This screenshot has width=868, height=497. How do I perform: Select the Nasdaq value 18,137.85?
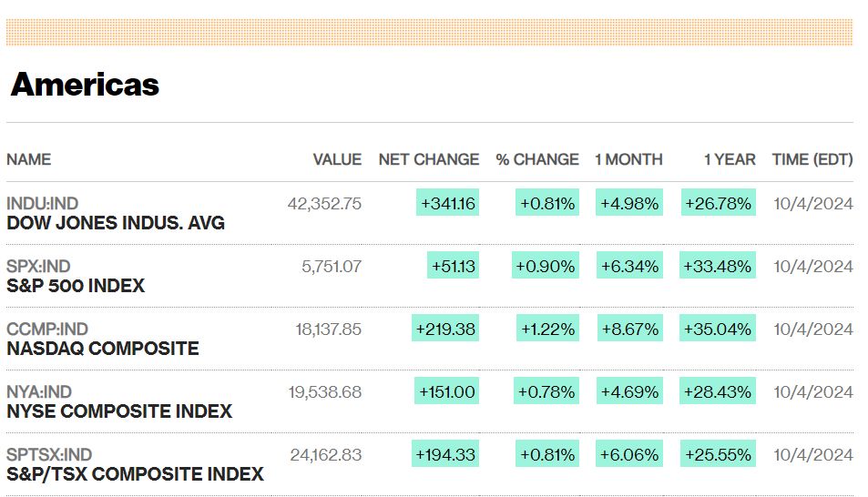click(x=328, y=330)
